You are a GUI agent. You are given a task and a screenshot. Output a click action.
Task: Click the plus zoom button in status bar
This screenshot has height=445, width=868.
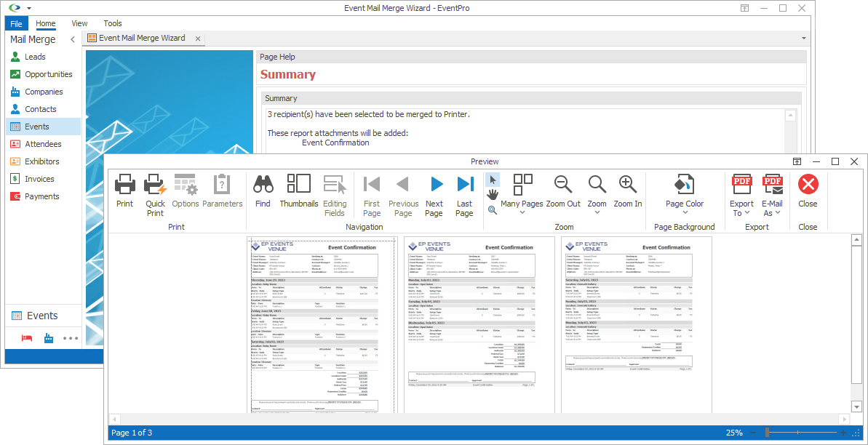click(843, 432)
